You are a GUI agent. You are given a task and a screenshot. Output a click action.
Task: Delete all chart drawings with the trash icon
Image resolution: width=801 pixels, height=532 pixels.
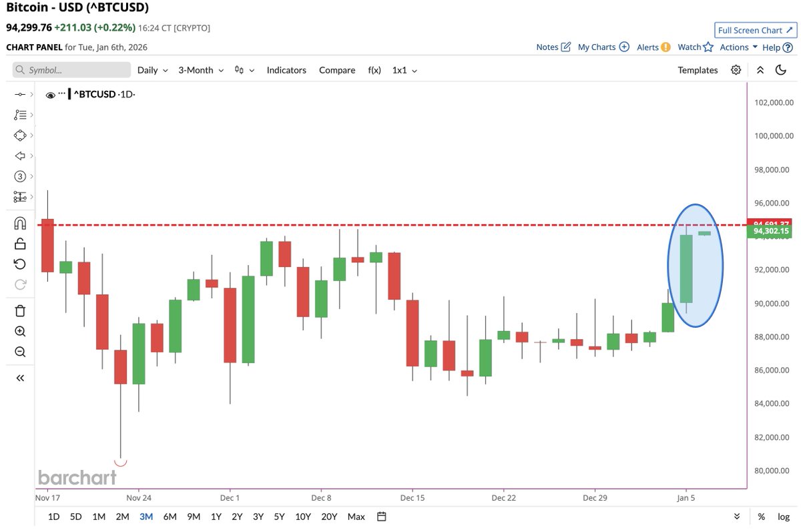click(x=20, y=310)
